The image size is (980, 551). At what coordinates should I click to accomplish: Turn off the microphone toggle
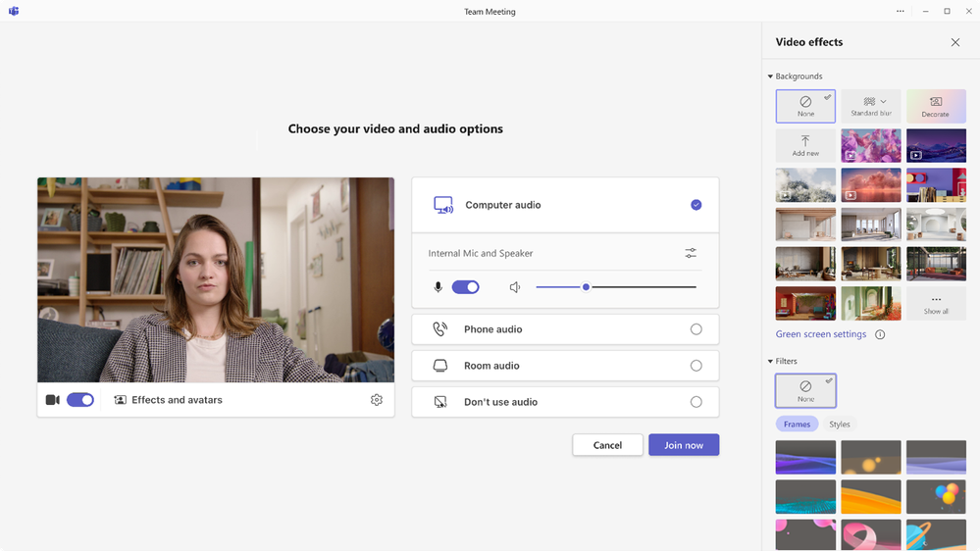click(x=466, y=287)
